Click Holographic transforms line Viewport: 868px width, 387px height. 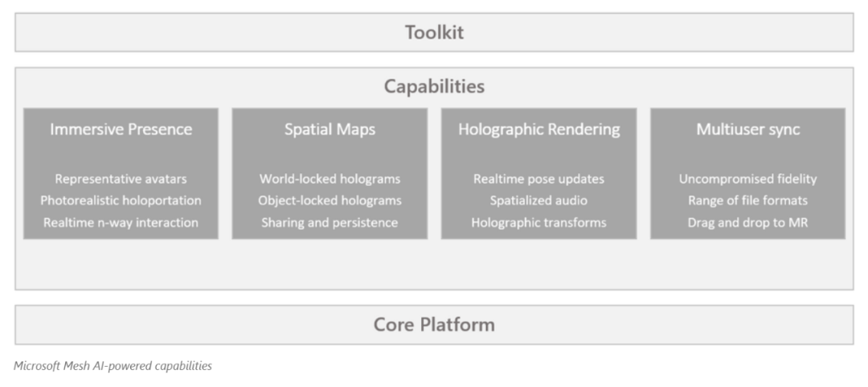tap(539, 222)
